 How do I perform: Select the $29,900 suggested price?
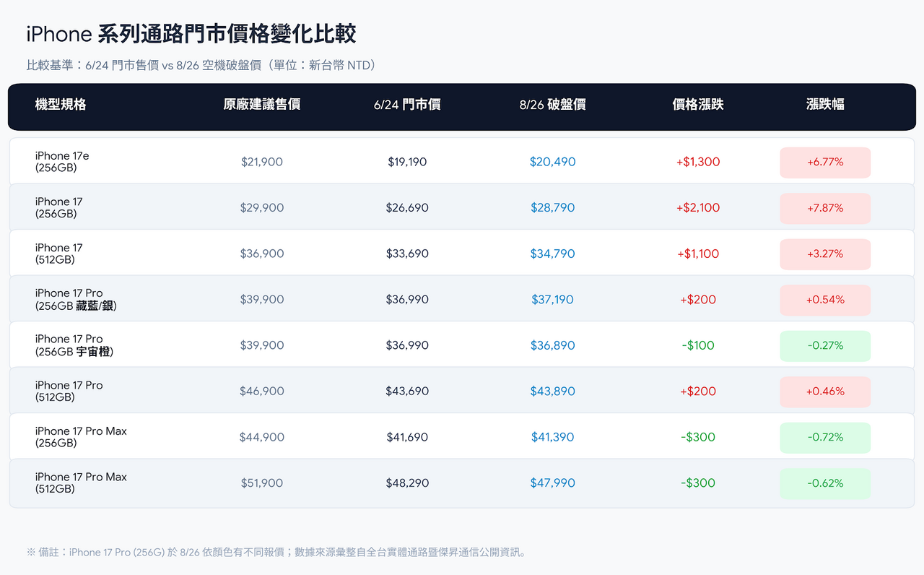point(262,208)
